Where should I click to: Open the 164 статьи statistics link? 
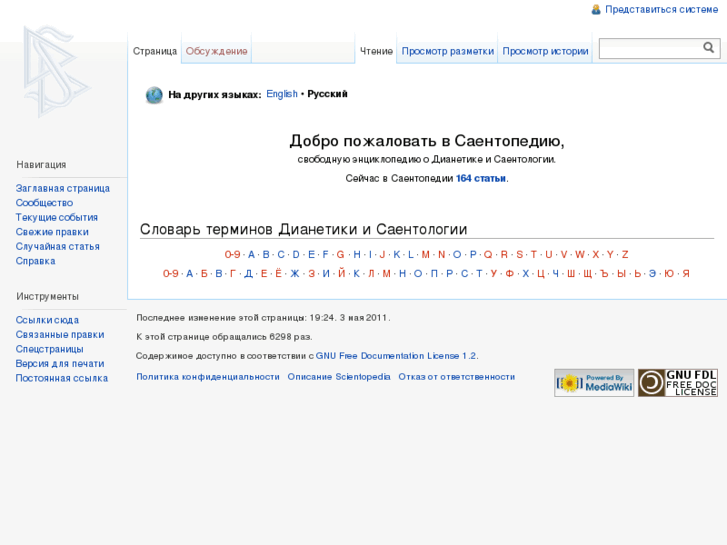pos(481,179)
